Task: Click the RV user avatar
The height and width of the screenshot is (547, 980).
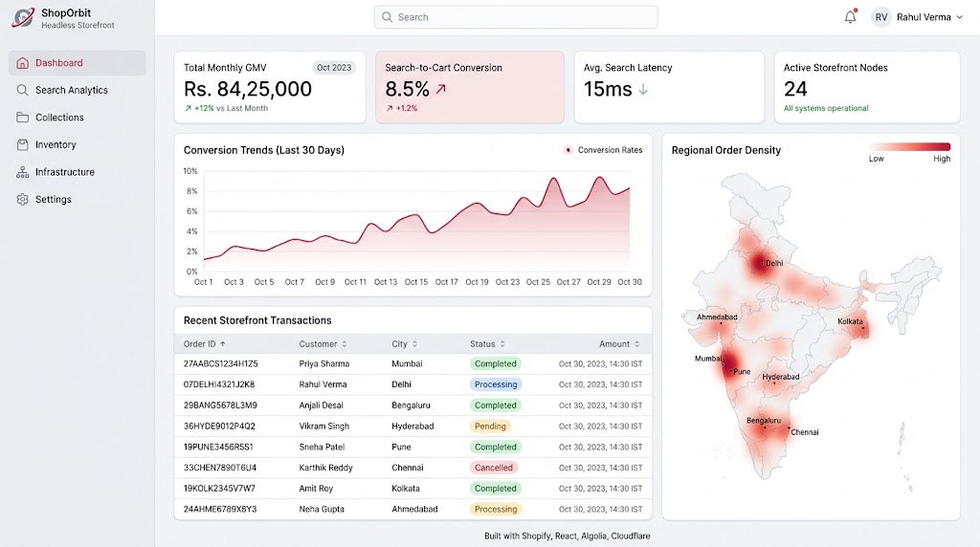Action: (881, 17)
